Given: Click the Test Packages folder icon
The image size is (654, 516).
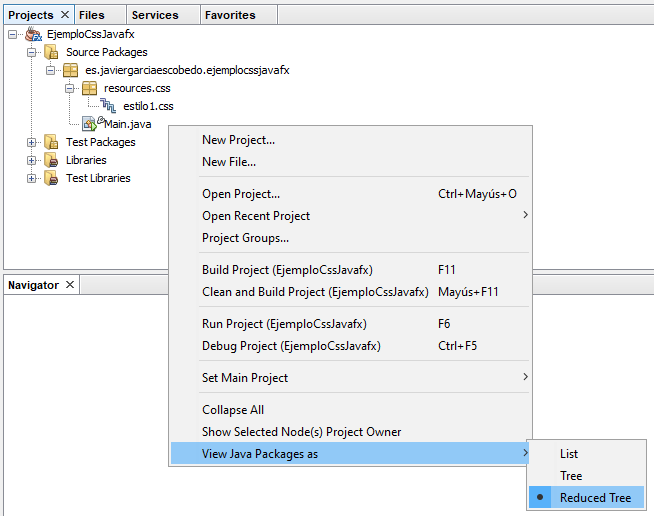Looking at the screenshot, I should 51,142.
